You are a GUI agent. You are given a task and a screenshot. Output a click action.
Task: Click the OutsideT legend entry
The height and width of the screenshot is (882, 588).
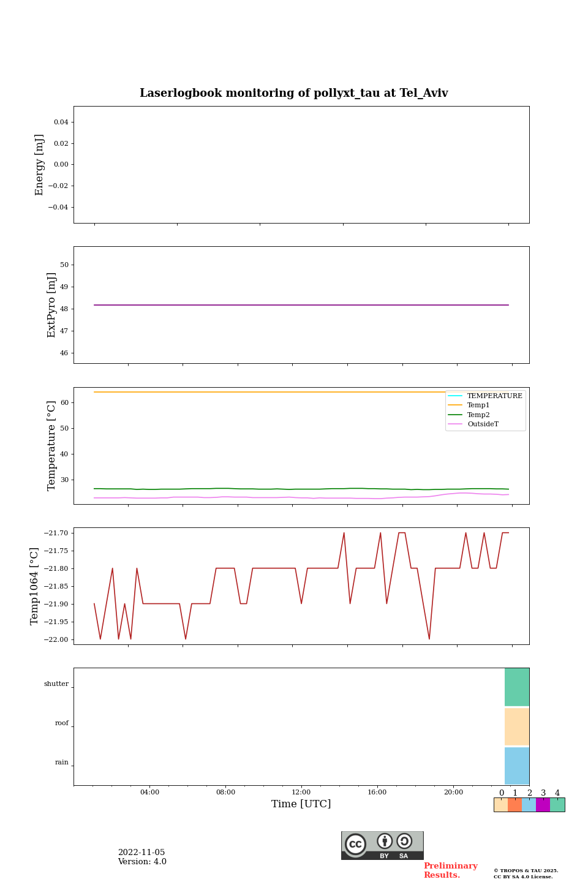click(x=473, y=424)
